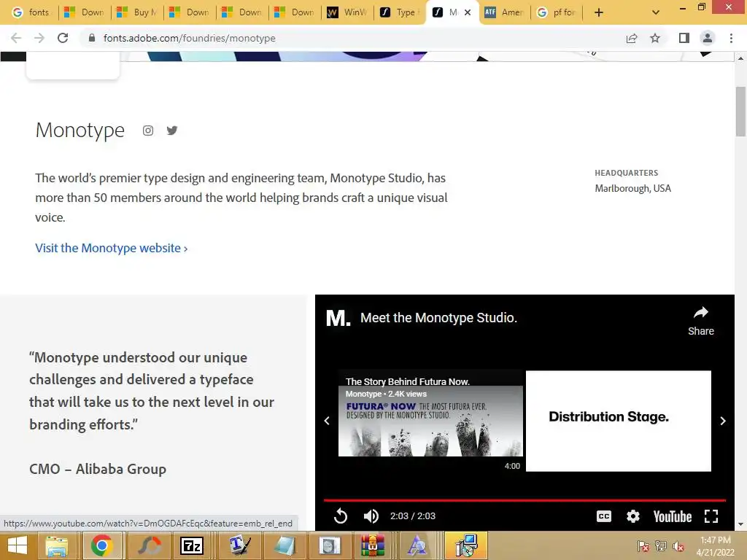
Task: Open 7-Zip from the taskbar
Action: [192, 545]
